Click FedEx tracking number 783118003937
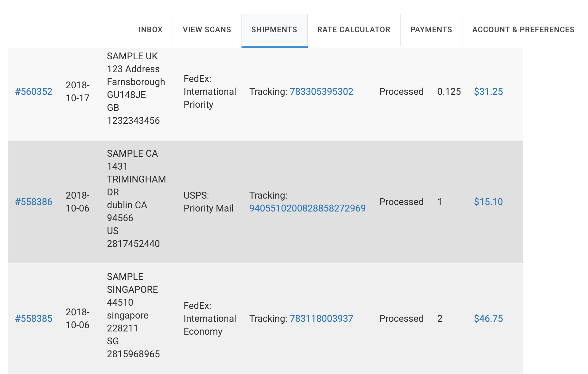The image size is (588, 374). click(x=321, y=319)
